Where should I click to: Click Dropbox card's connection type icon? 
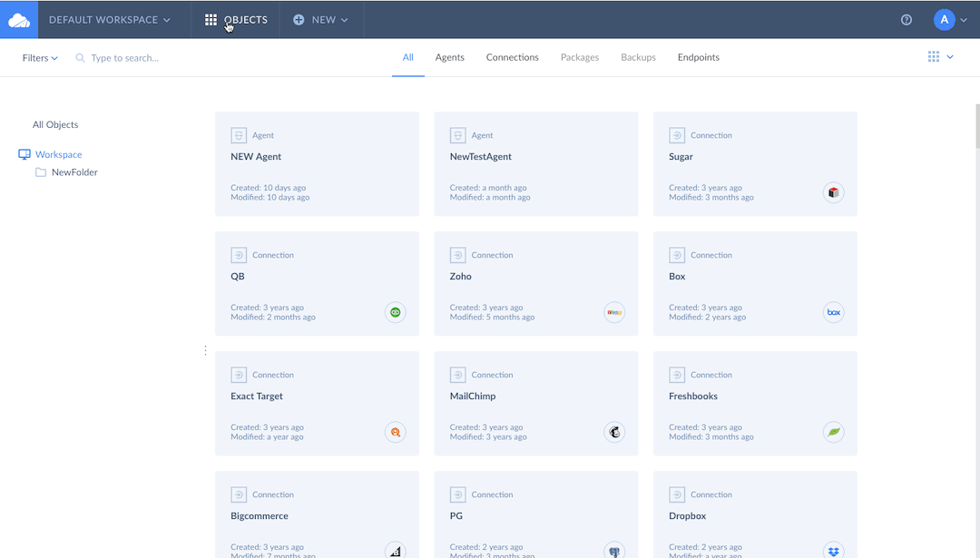click(677, 494)
